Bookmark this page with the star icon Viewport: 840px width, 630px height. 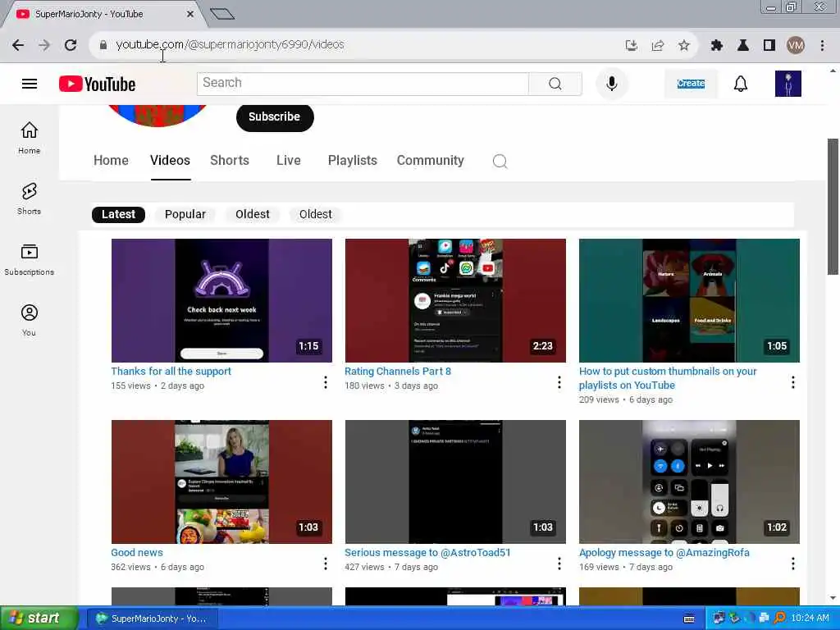point(683,45)
